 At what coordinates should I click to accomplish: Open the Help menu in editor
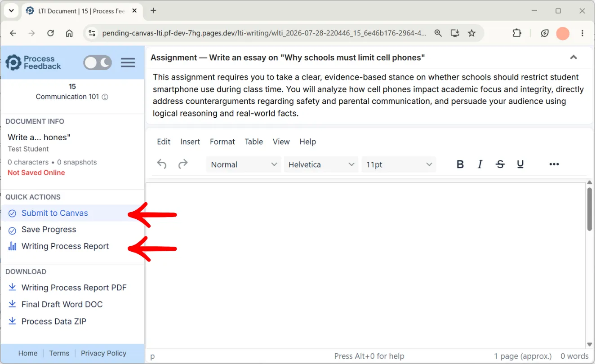(308, 142)
